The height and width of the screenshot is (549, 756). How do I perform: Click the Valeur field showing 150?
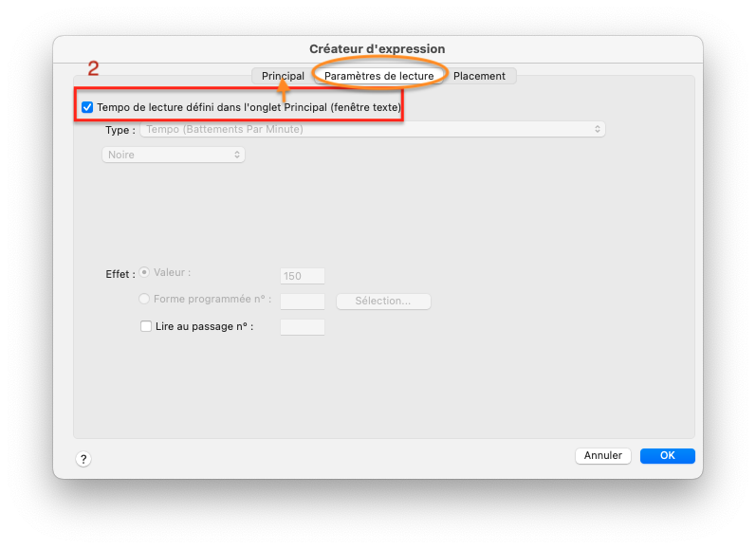coord(303,276)
